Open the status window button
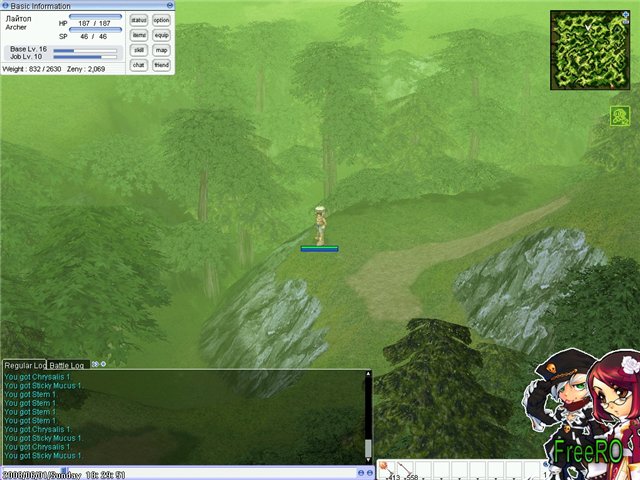Image resolution: width=640 pixels, height=480 pixels. (139, 20)
